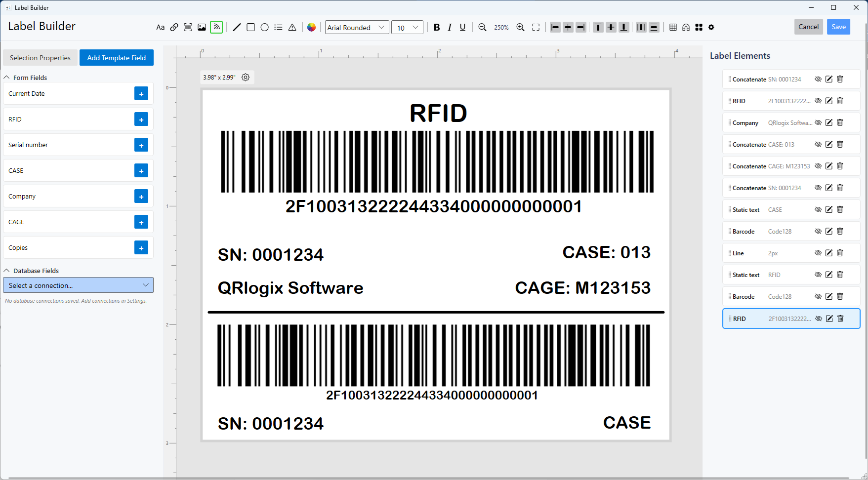868x480 pixels.
Task: Delete the Company label element
Action: click(x=840, y=122)
